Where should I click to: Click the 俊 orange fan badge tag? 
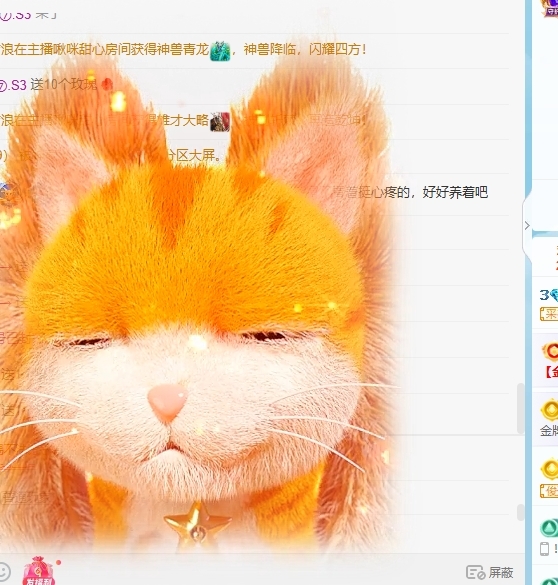549,491
